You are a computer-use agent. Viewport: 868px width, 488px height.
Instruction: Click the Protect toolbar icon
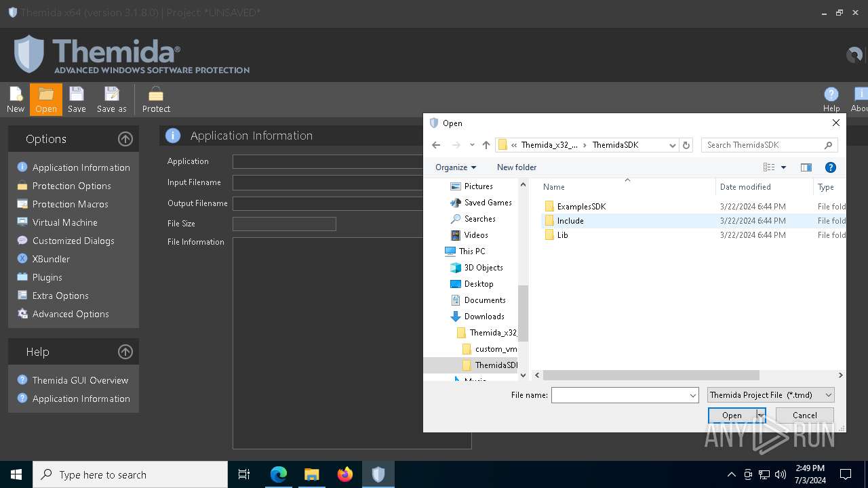156,100
